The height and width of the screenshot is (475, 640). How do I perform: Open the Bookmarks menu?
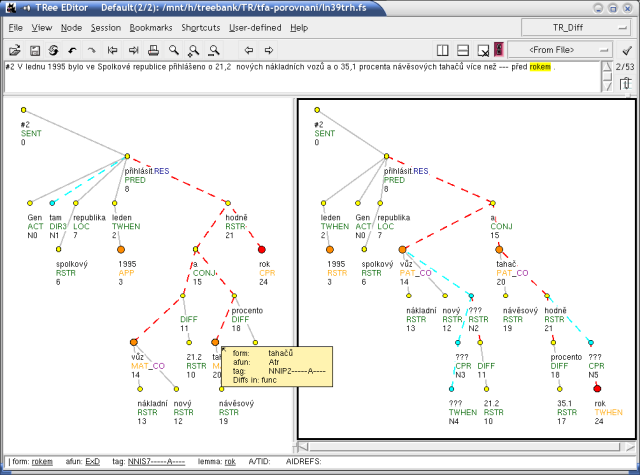[151, 28]
